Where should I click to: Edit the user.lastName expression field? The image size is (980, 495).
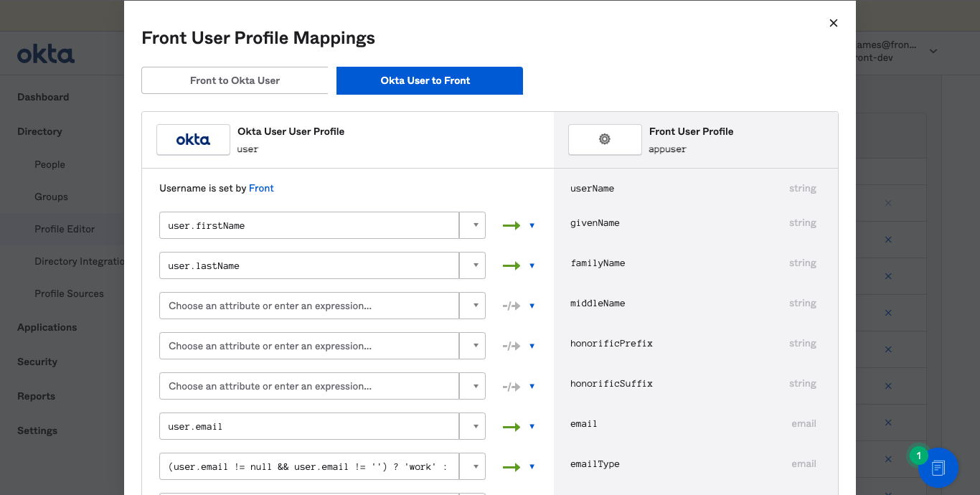coord(309,265)
